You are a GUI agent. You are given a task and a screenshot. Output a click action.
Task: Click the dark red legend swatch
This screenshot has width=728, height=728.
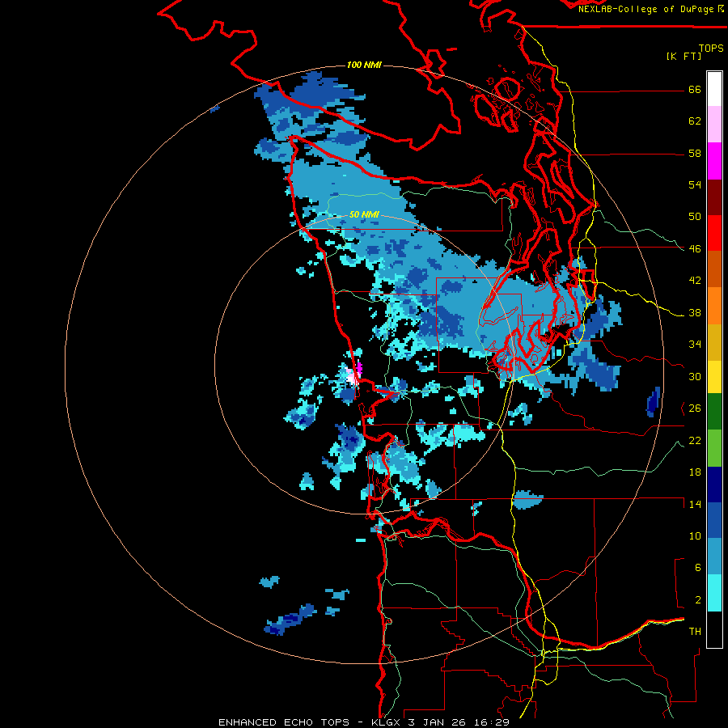pyautogui.click(x=714, y=197)
